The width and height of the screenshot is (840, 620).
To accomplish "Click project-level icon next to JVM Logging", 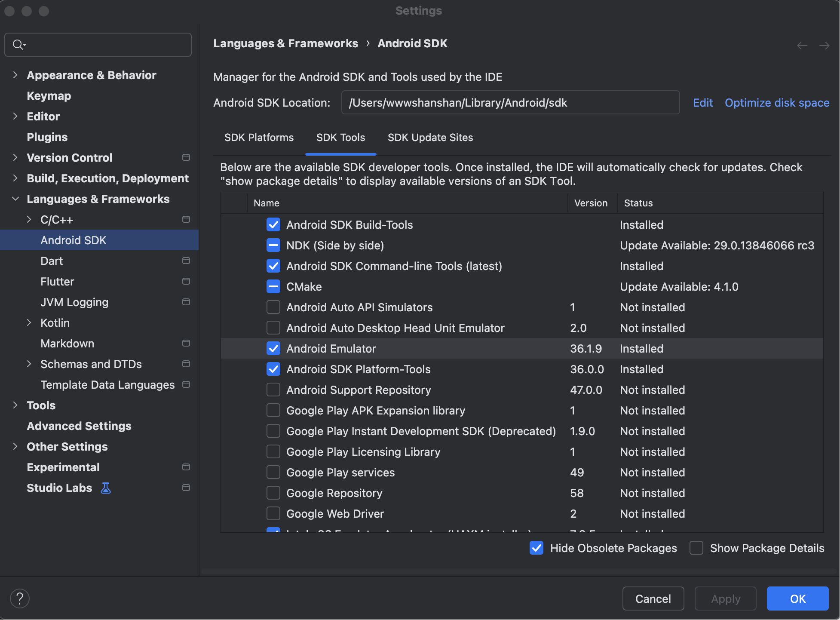I will point(186,302).
